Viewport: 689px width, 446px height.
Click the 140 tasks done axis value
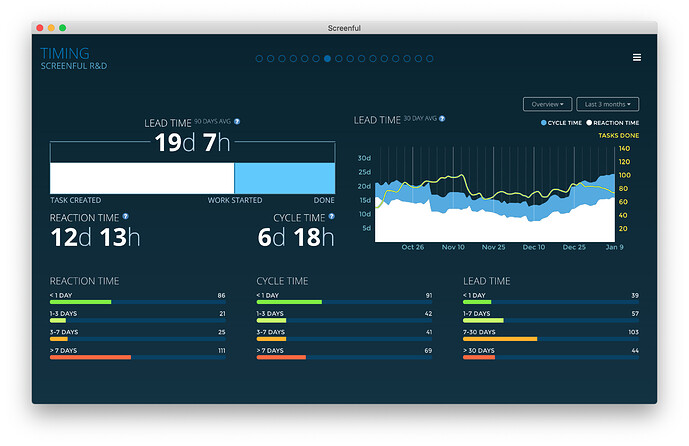click(x=624, y=149)
